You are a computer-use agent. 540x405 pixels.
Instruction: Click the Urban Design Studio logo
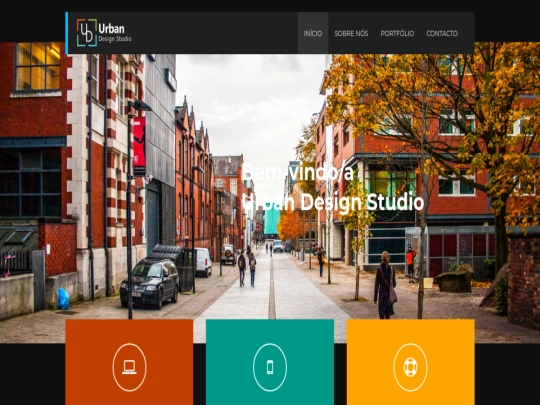pos(104,33)
